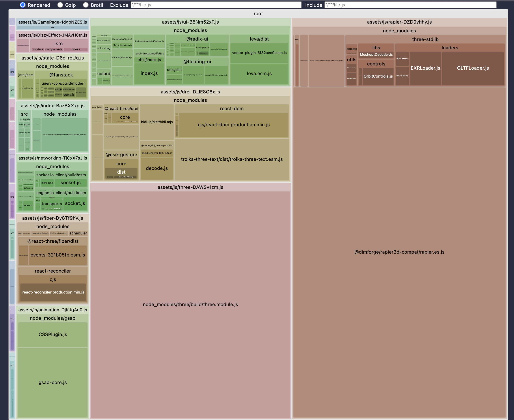Expand assets/js/rapier-DZD0yhhy.js chunk header
Viewport: 514px width, 420px height.
pos(399,22)
